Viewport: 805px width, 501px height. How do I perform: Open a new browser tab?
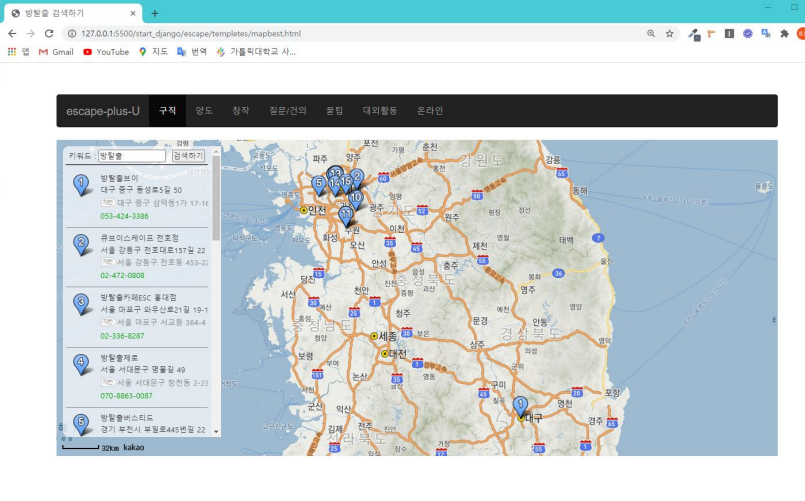154,13
